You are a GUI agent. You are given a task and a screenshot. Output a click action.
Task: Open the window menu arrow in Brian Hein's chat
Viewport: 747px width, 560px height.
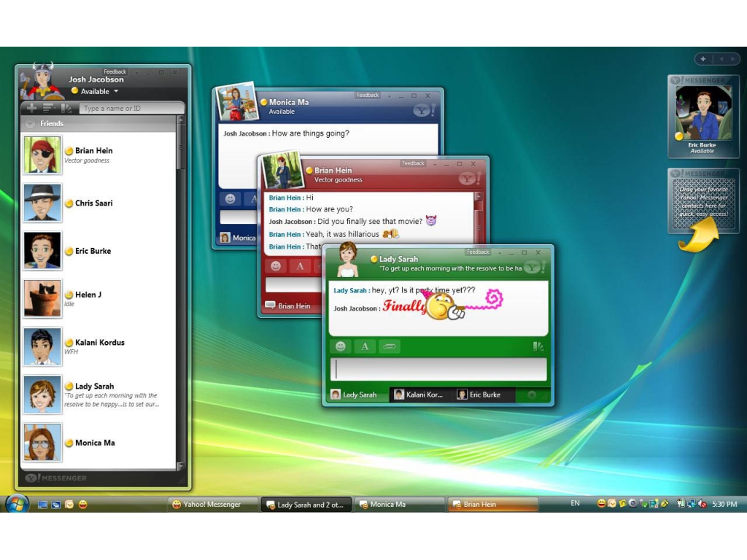point(435,165)
